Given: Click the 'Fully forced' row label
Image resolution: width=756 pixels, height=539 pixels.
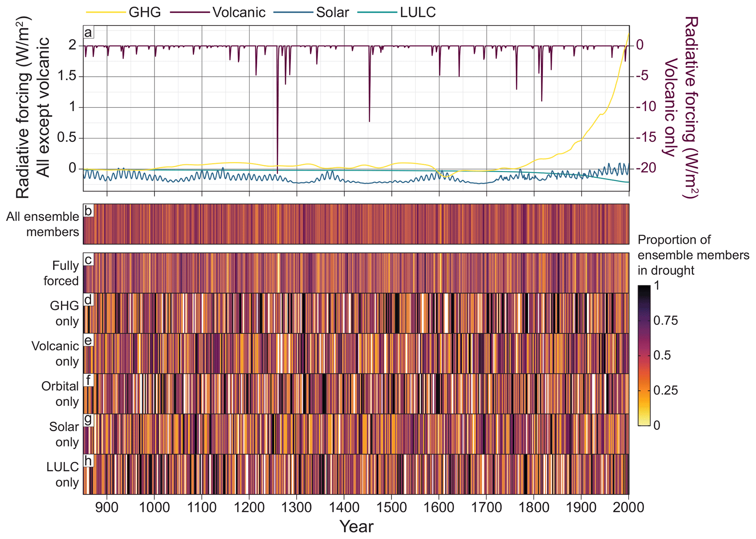Looking at the screenshot, I should pos(61,273).
